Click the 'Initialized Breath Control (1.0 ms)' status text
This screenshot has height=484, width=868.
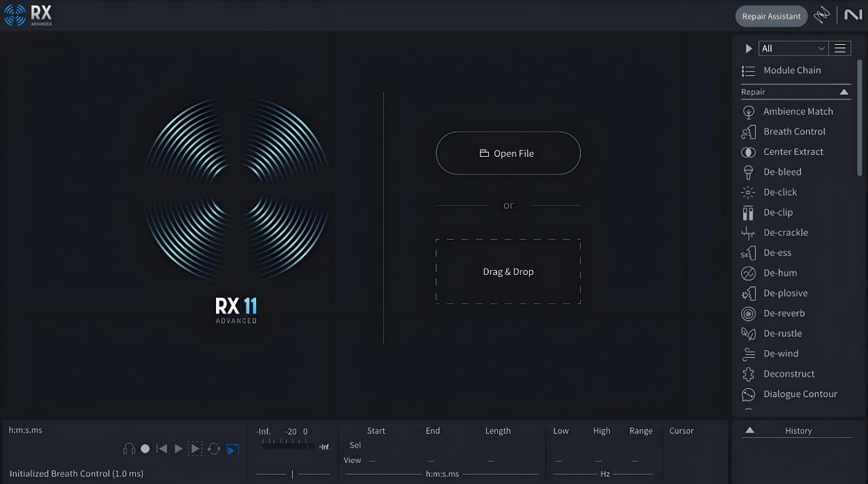click(x=77, y=474)
